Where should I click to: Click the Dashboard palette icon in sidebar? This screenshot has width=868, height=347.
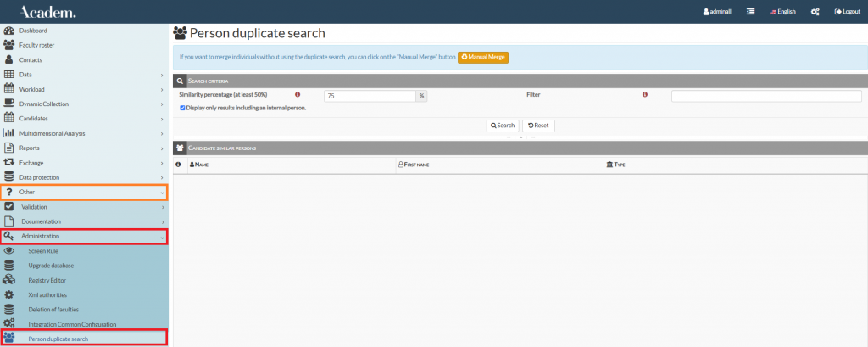pyautogui.click(x=9, y=31)
